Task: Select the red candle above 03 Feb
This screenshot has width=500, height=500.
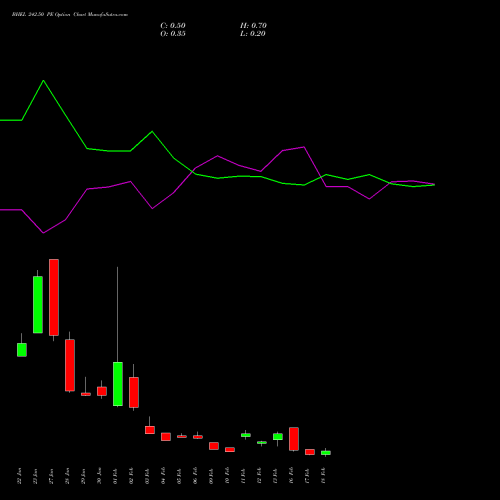Action: (150, 430)
